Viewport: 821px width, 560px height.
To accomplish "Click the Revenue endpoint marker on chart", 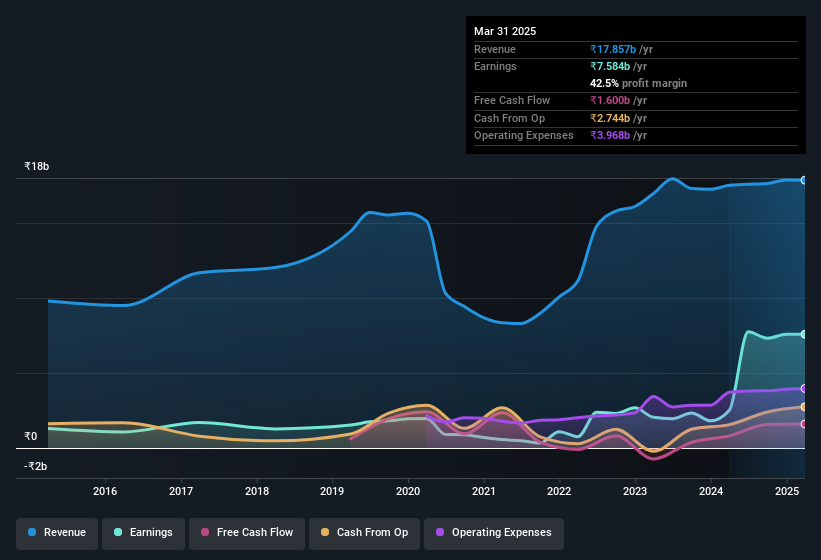I will (804, 180).
